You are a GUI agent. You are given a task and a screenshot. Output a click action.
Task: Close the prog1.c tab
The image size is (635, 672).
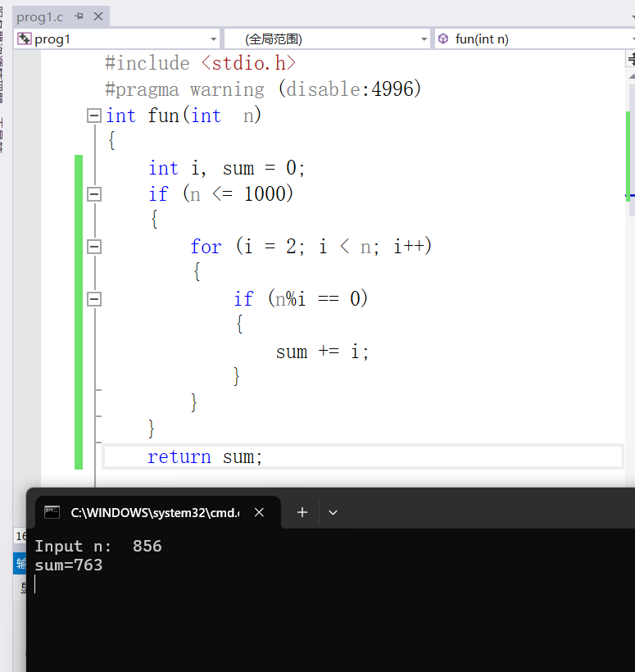[98, 16]
